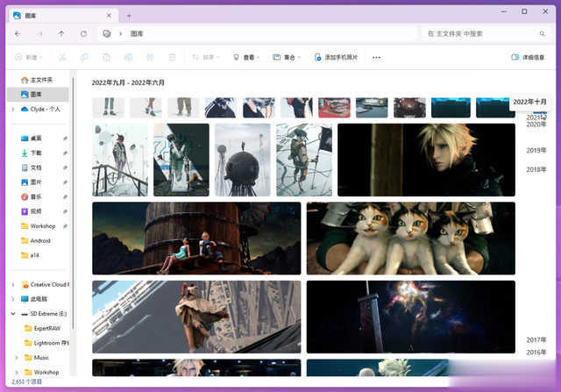This screenshot has height=392, width=561.
Task: Click pin icon next to 视频
Action: (x=65, y=211)
